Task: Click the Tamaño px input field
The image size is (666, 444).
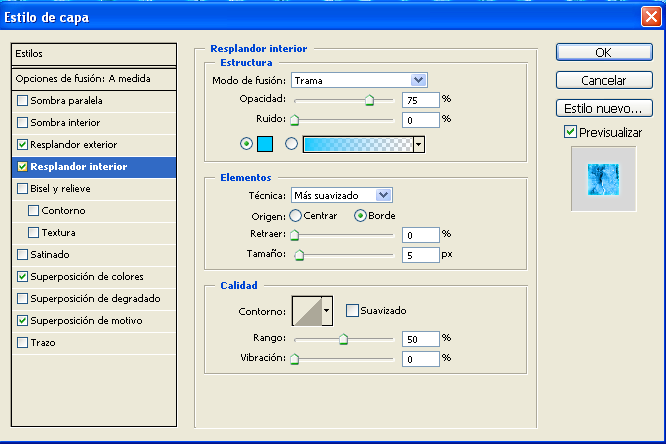Action: coord(418,254)
